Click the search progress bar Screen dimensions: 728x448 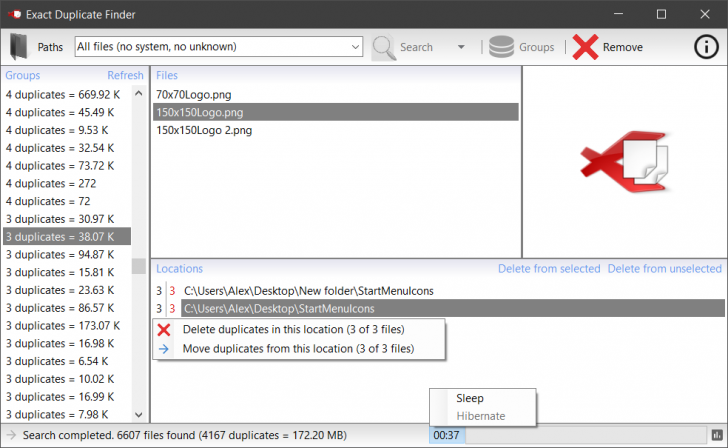click(586, 435)
